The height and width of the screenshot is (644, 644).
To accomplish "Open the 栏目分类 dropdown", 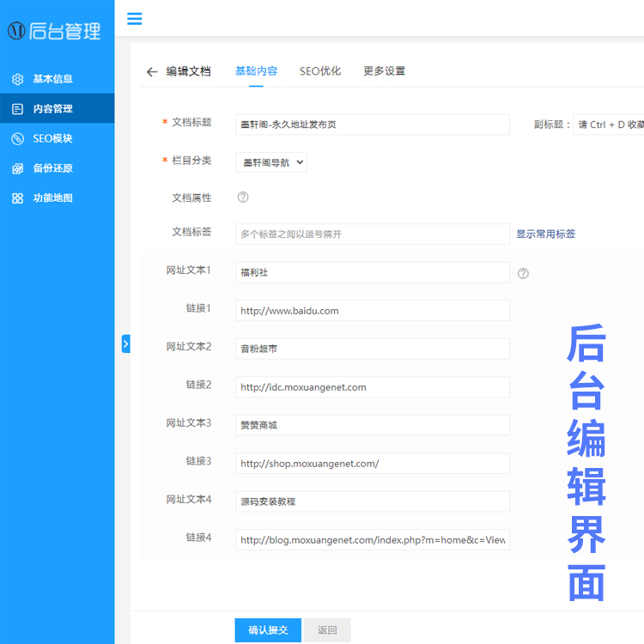I will 270,161.
